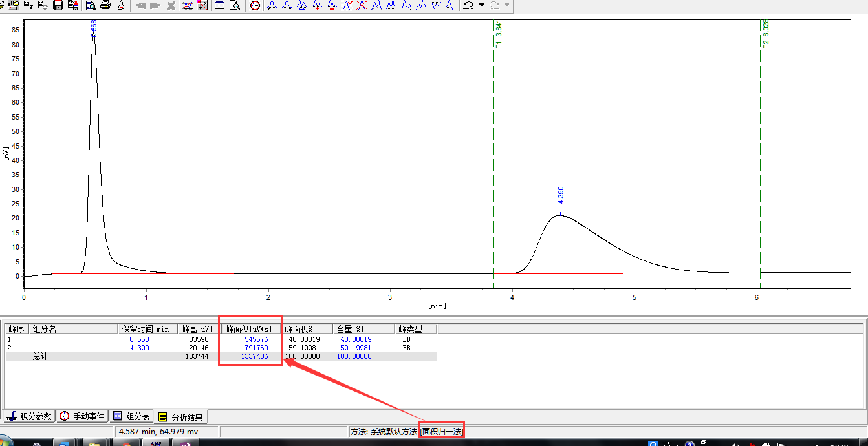Click the 保留时间[min] column header
The width and height of the screenshot is (868, 446).
pyautogui.click(x=146, y=329)
